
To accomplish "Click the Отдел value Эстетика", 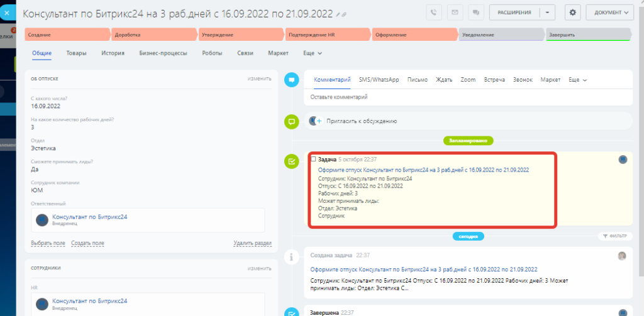I will tap(43, 148).
